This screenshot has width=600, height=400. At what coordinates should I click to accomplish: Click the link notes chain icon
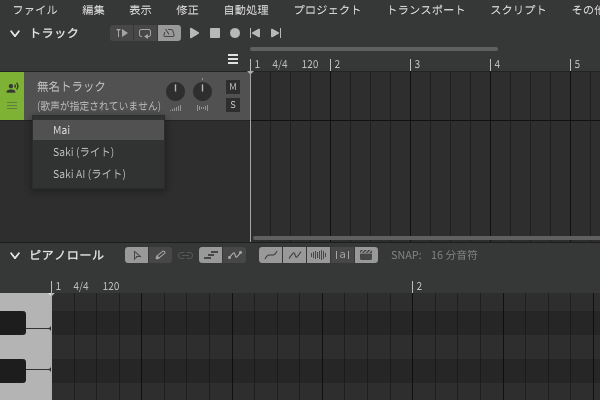(185, 255)
